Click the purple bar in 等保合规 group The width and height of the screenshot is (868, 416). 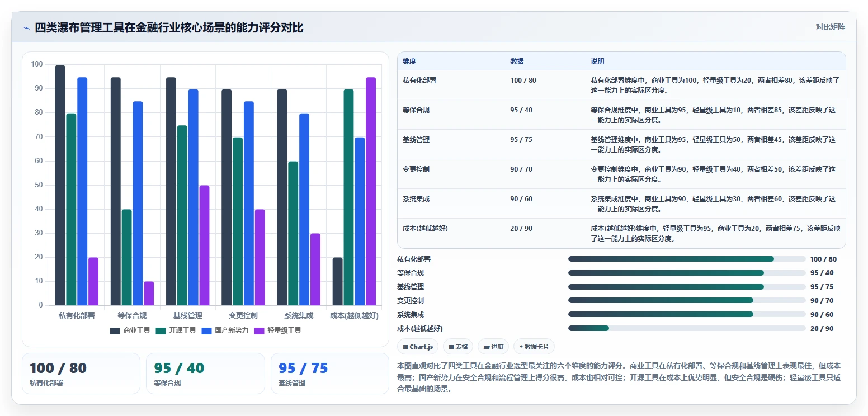149,294
